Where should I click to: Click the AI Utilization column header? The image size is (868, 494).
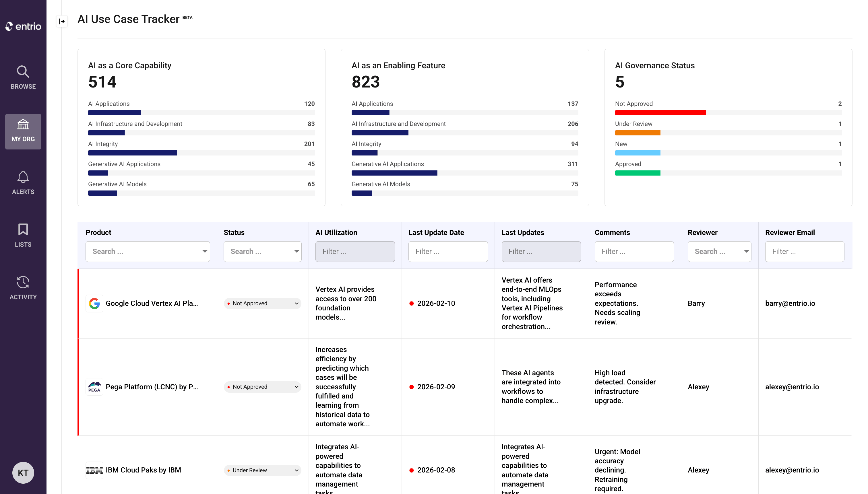click(336, 232)
